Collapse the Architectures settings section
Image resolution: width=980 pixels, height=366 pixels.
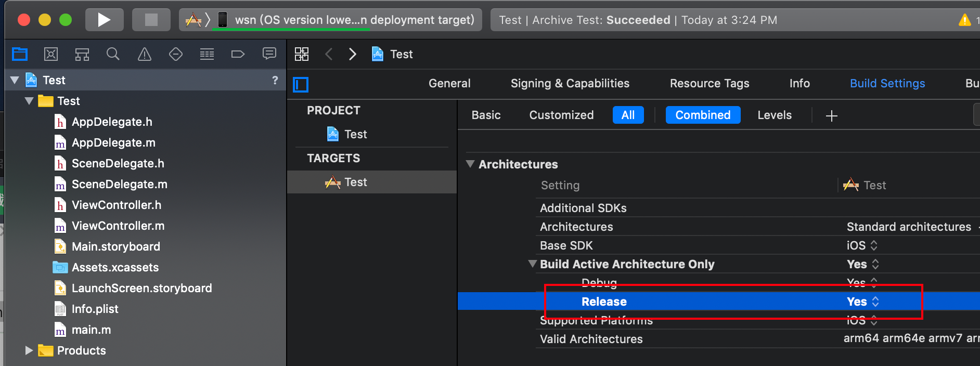pos(470,164)
